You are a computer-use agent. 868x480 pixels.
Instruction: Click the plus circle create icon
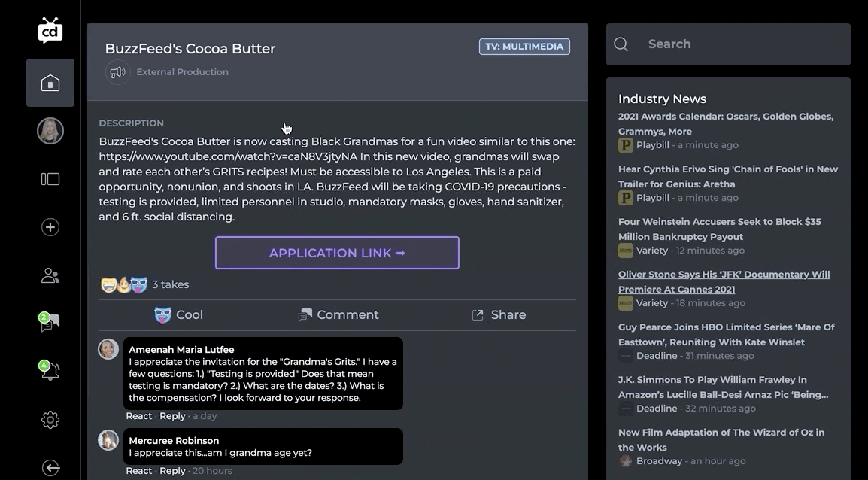pos(50,227)
